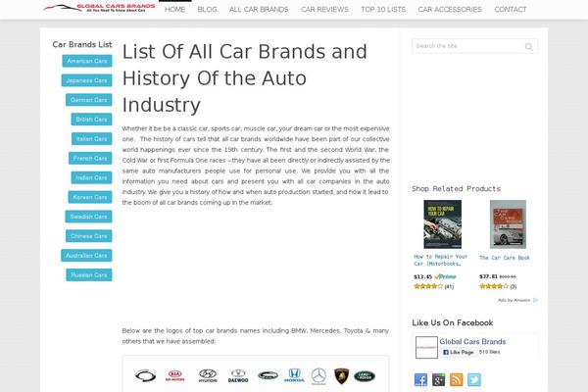The image size is (588, 392).
Task: Click the Land Rover logo
Action: coord(365,376)
